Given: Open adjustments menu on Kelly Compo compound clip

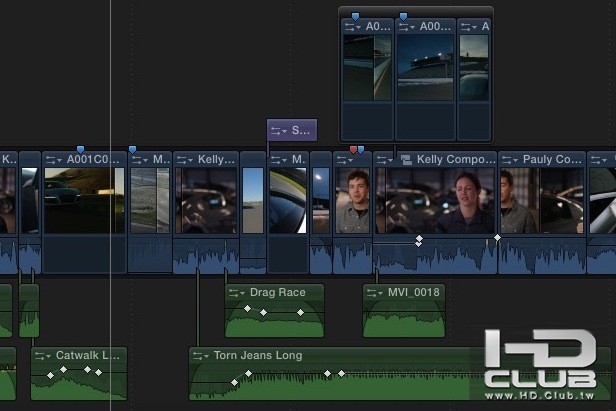Looking at the screenshot, I should [x=385, y=160].
